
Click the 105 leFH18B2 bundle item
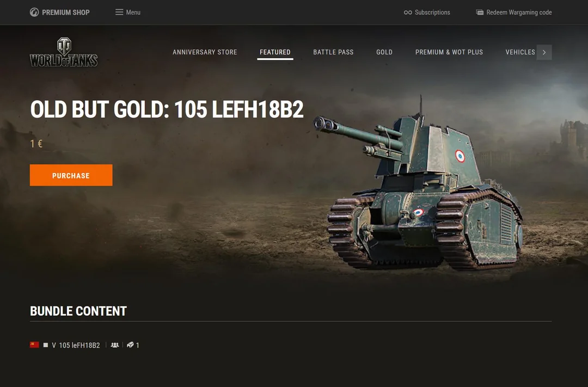point(79,345)
